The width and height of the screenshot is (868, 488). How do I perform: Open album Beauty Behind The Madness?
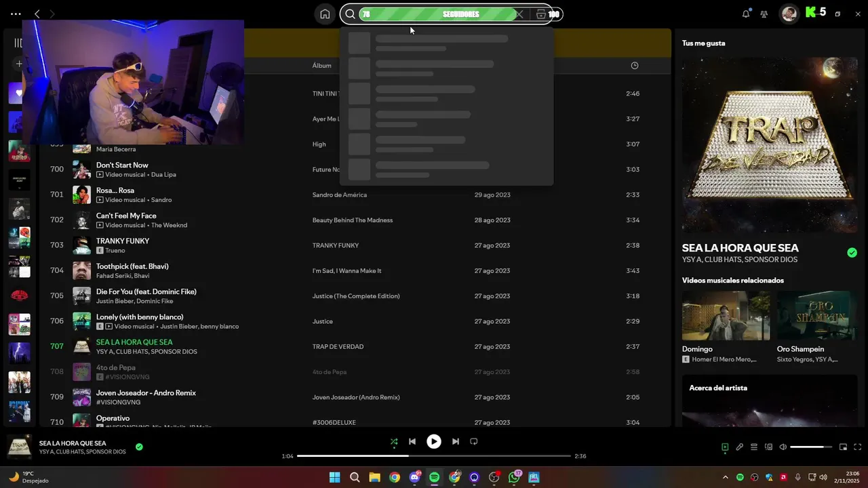tap(353, 220)
